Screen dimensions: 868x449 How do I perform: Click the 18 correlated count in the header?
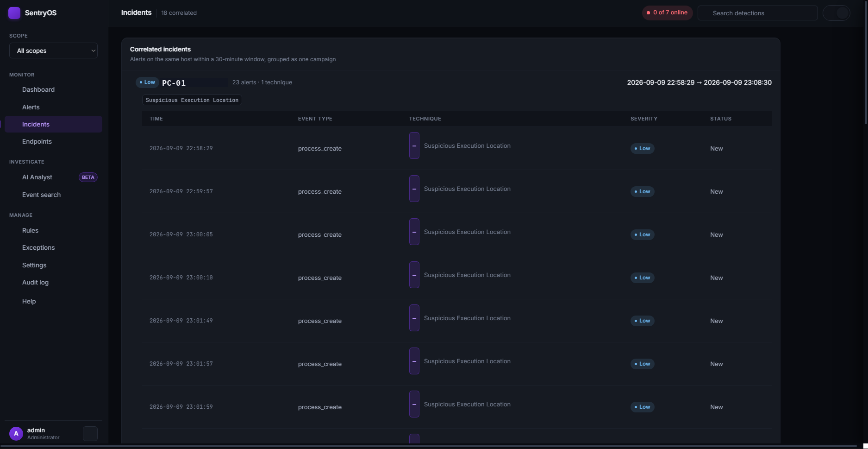click(x=179, y=13)
